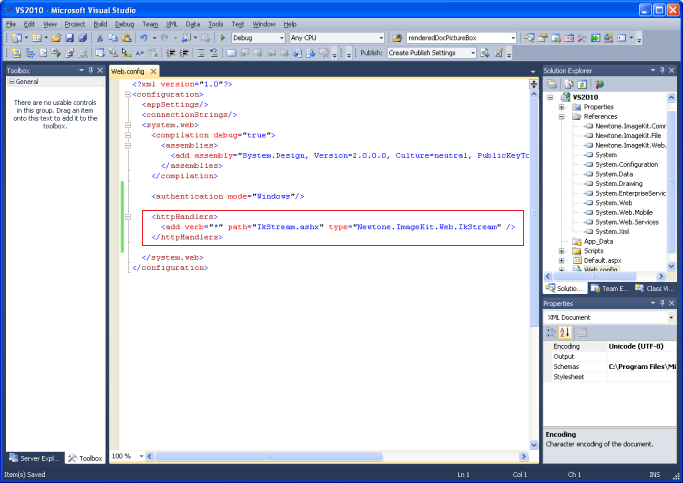Screen dimensions: 683x483
Task: Save the current file with floppy icon
Action: click(69, 38)
